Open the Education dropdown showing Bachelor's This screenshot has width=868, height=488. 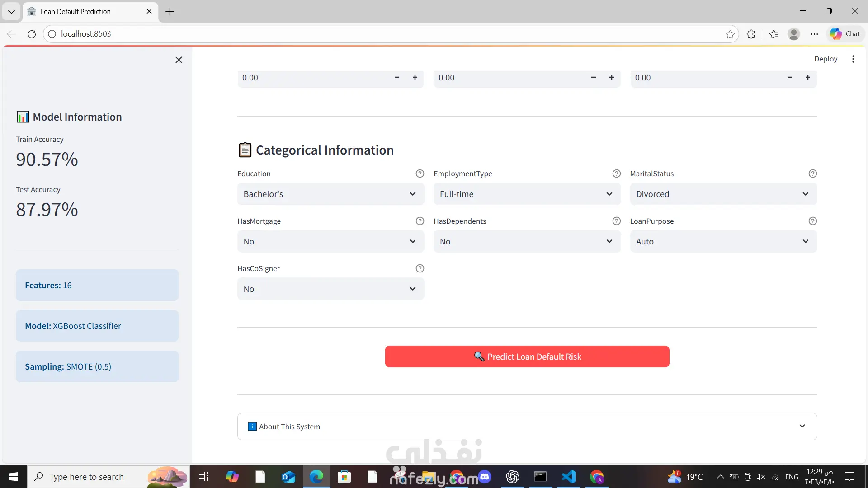(x=330, y=194)
